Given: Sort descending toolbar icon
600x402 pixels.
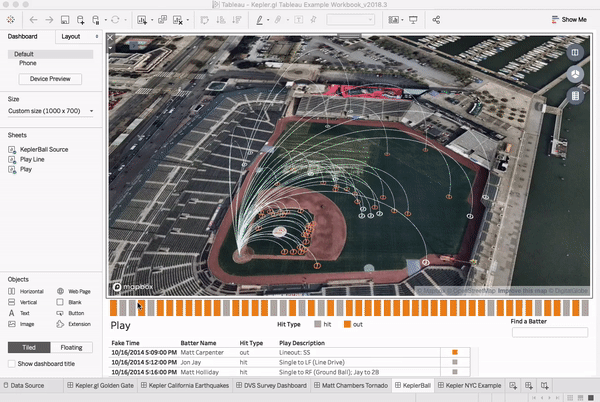Looking at the screenshot, I should coord(237,20).
